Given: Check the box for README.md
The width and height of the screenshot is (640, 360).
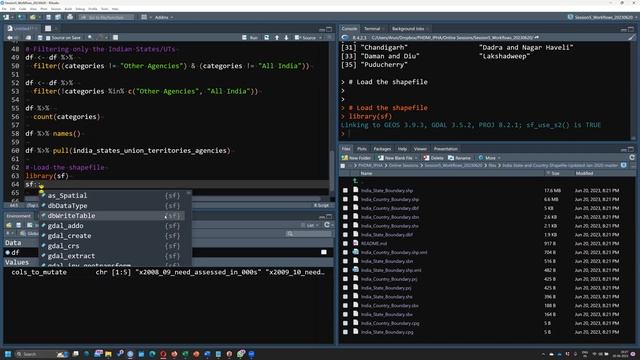Looking at the screenshot, I should point(345,244).
